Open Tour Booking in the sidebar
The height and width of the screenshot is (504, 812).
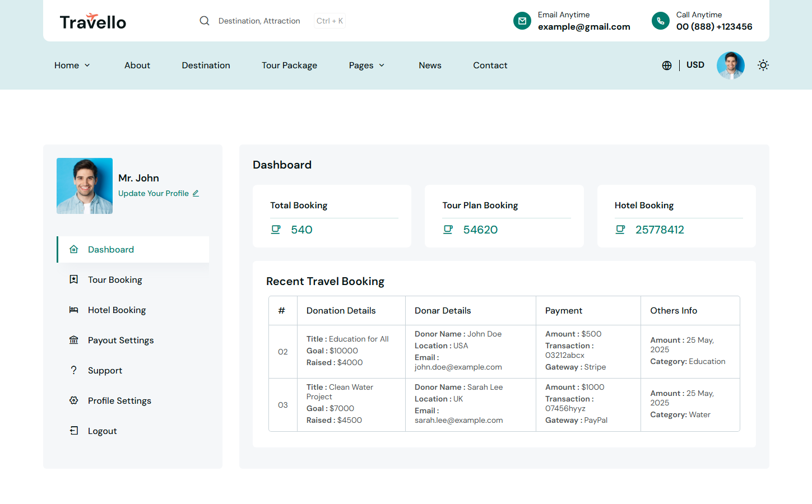[115, 279]
